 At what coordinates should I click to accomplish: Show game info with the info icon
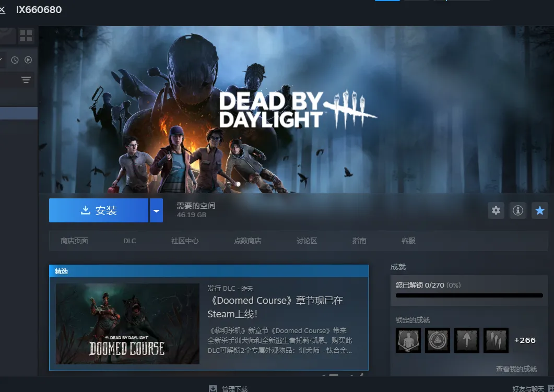518,210
